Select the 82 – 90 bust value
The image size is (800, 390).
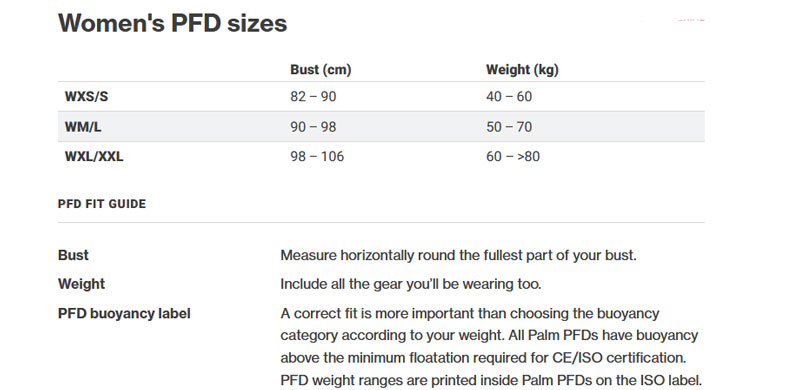pos(313,96)
